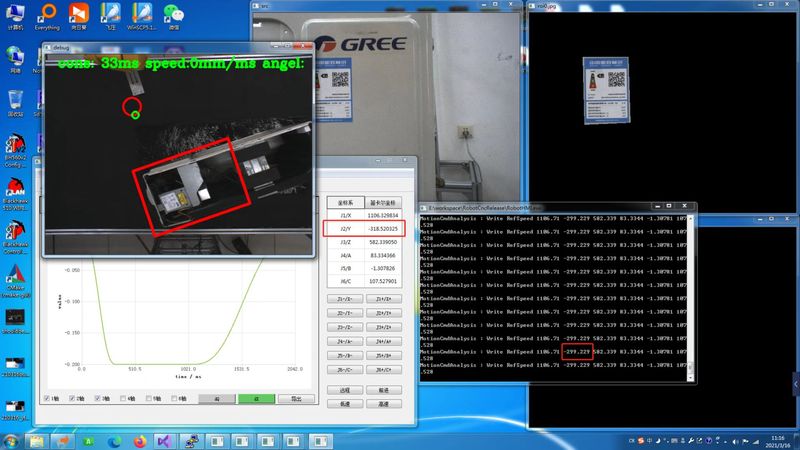Image resolution: width=800 pixels, height=450 pixels.
Task: Toggle the axis 3 checkbox under the chart
Action: point(103,398)
